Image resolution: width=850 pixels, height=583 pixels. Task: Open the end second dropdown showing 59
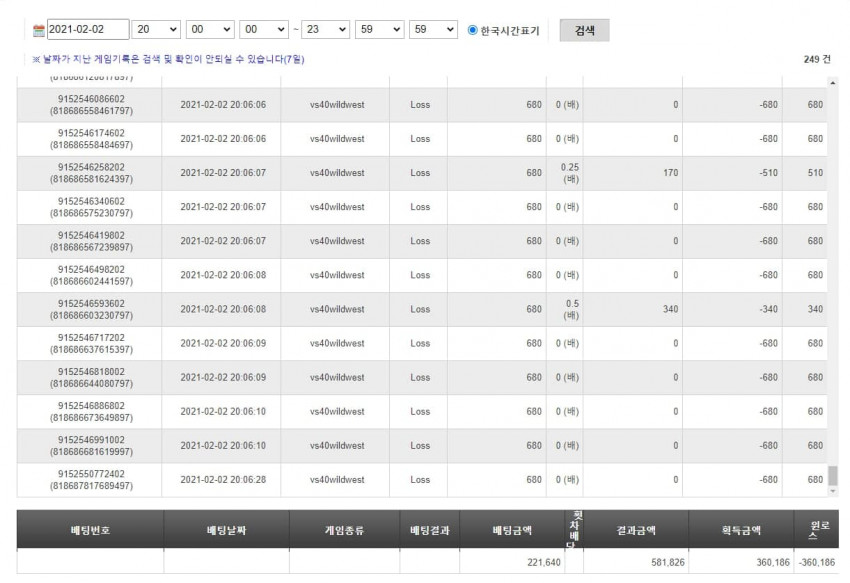[433, 29]
